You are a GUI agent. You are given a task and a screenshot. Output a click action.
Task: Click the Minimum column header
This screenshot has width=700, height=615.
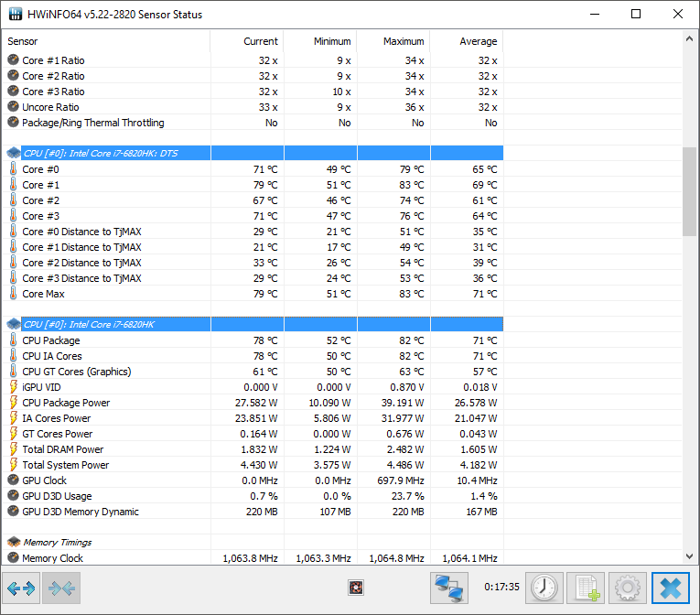[x=320, y=41]
